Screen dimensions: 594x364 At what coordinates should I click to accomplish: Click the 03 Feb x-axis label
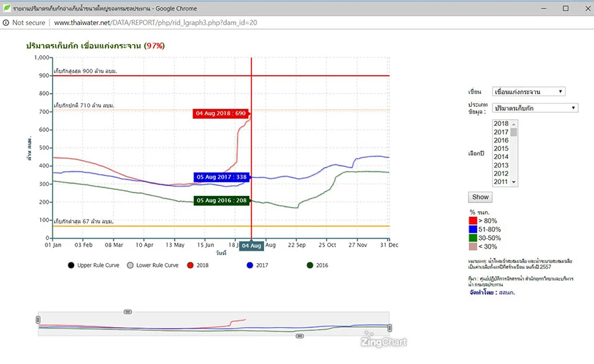coord(83,245)
